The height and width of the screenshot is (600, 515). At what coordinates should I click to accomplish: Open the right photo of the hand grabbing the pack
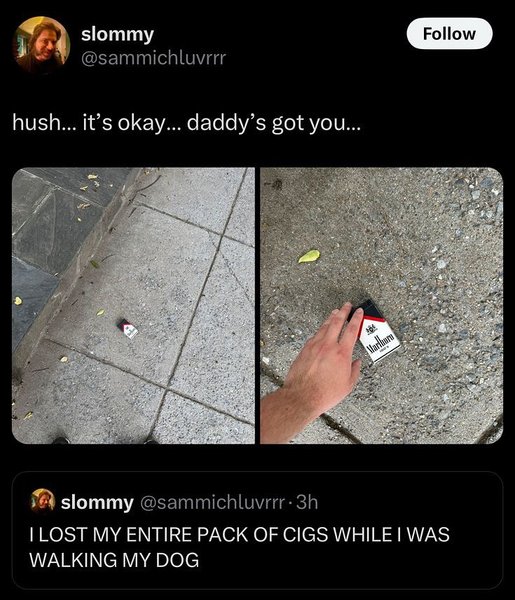click(x=381, y=306)
